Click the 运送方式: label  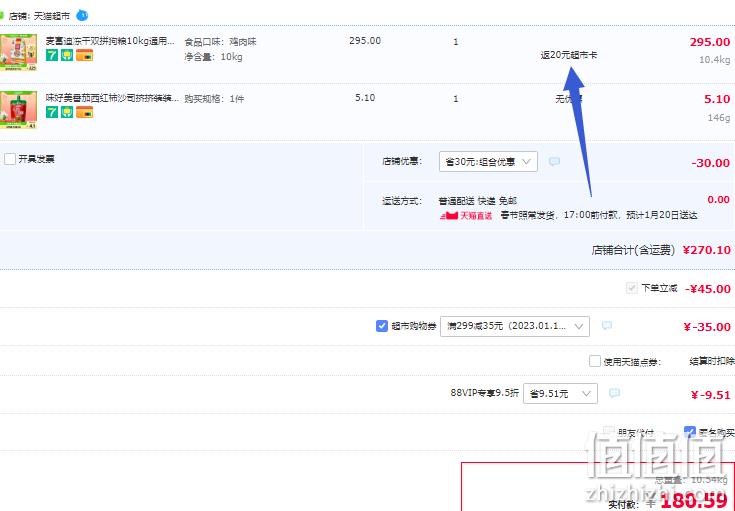click(402, 201)
